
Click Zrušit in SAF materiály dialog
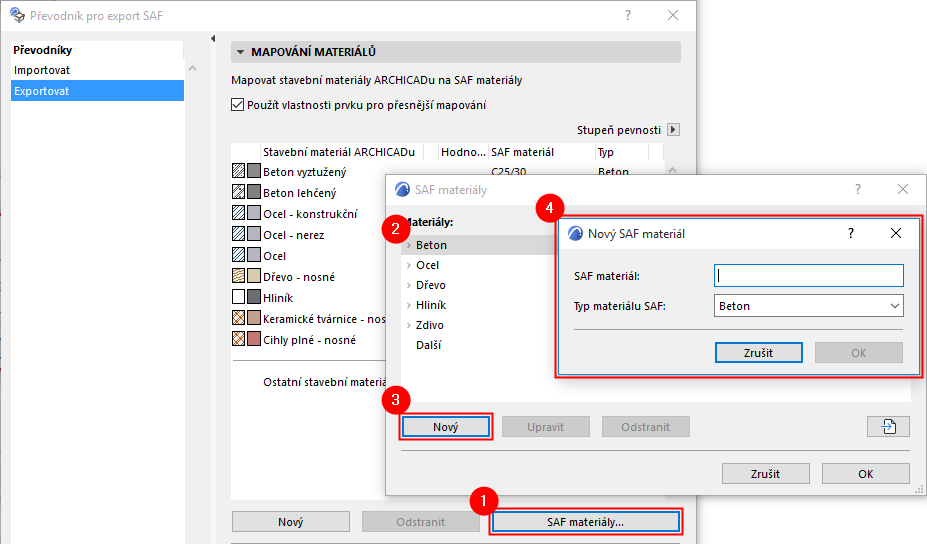click(766, 474)
